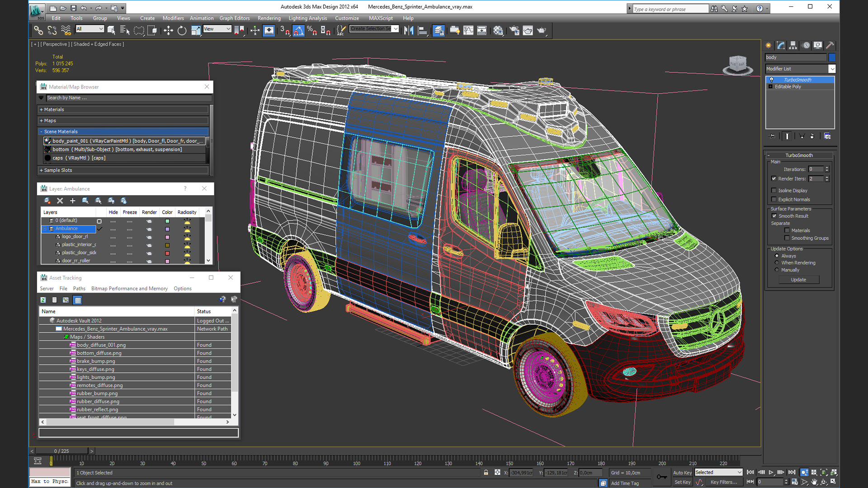
Task: Enable Separate by Materials checkbox
Action: click(787, 230)
